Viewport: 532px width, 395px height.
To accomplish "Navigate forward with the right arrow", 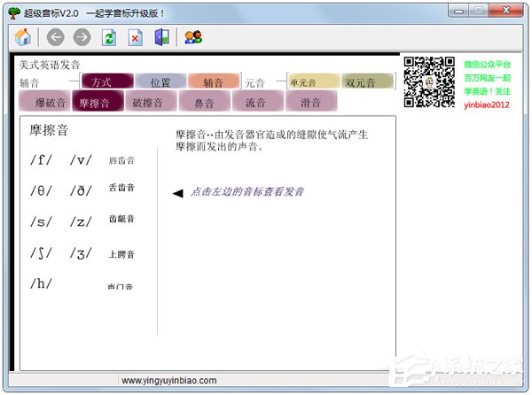I will click(82, 37).
